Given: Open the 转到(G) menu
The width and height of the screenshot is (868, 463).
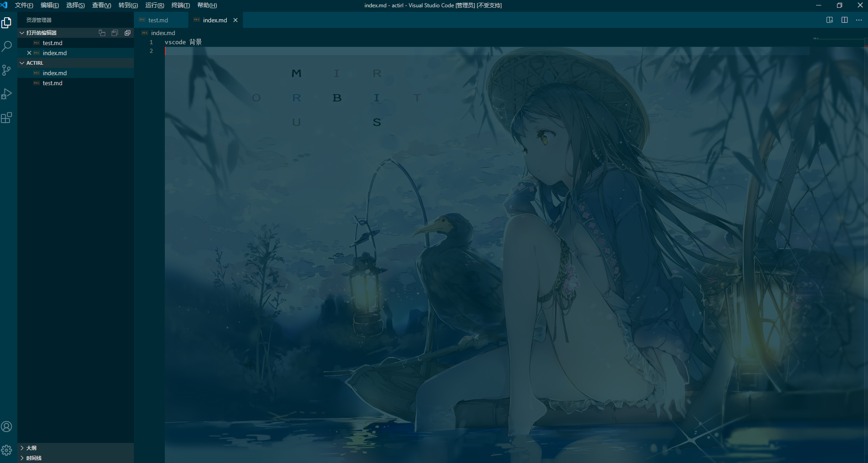Looking at the screenshot, I should (x=128, y=5).
